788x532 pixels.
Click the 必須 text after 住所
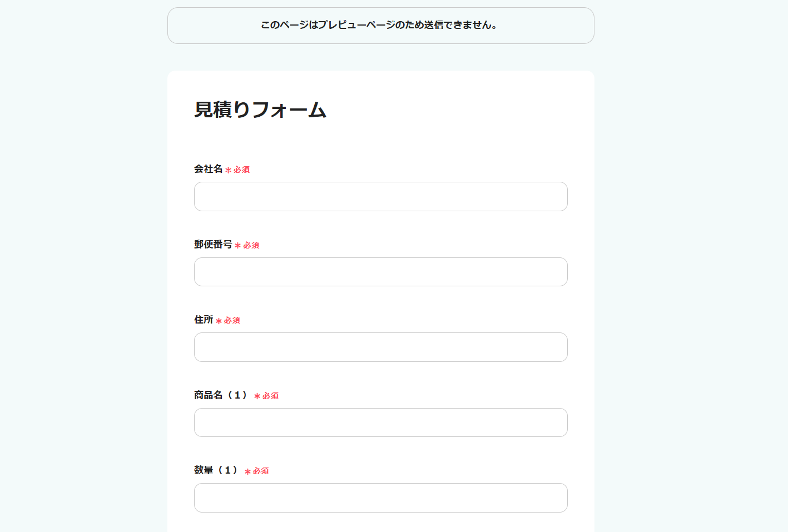pos(232,320)
